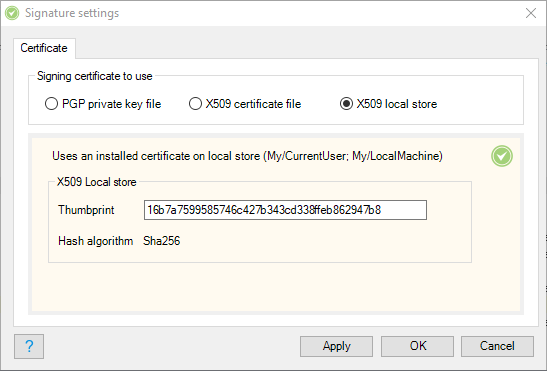Close the Signature settings window

coord(531,13)
